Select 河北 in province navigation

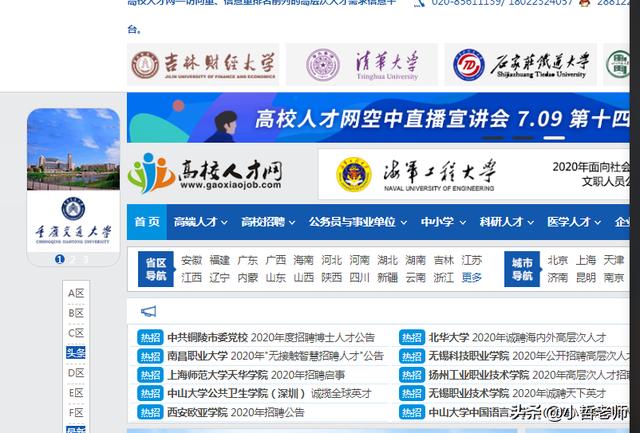pos(331,260)
